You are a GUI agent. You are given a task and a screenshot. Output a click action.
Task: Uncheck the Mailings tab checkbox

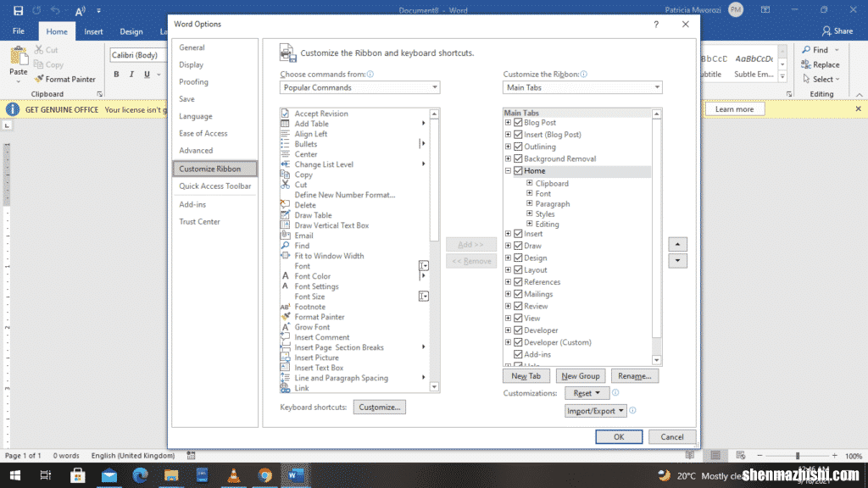[x=518, y=294]
